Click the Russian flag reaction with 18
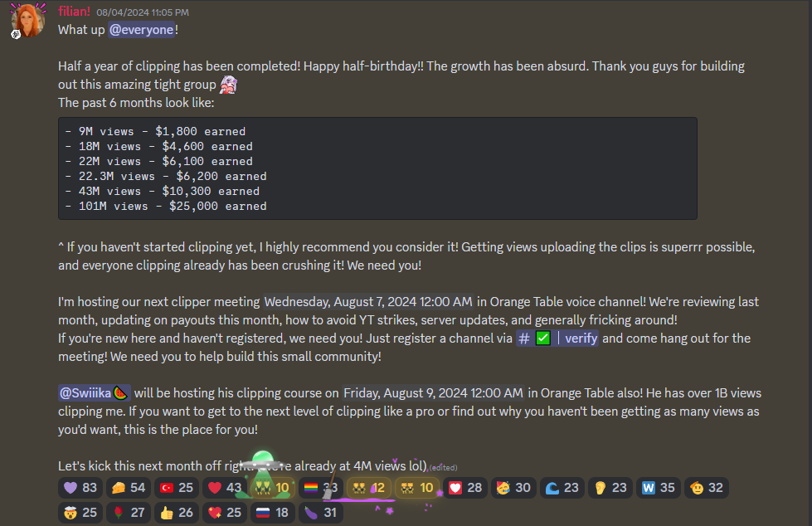Screen dimensions: 812x526 (x=273, y=513)
